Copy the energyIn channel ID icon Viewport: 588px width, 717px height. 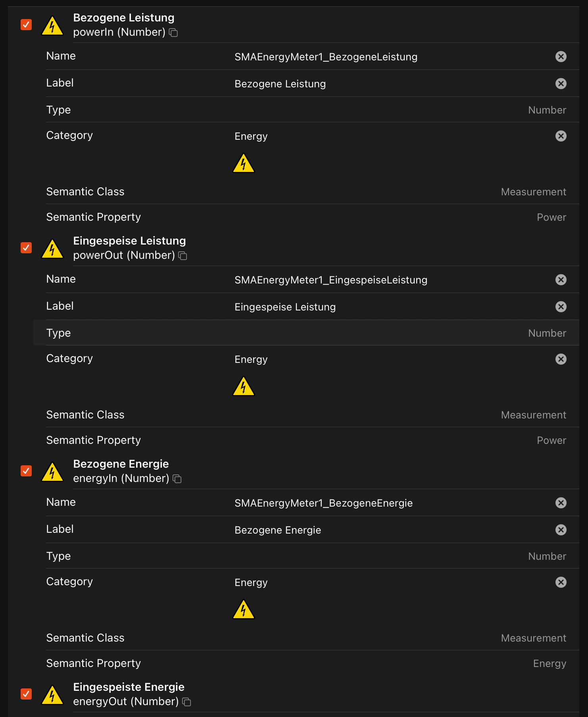[x=177, y=479]
